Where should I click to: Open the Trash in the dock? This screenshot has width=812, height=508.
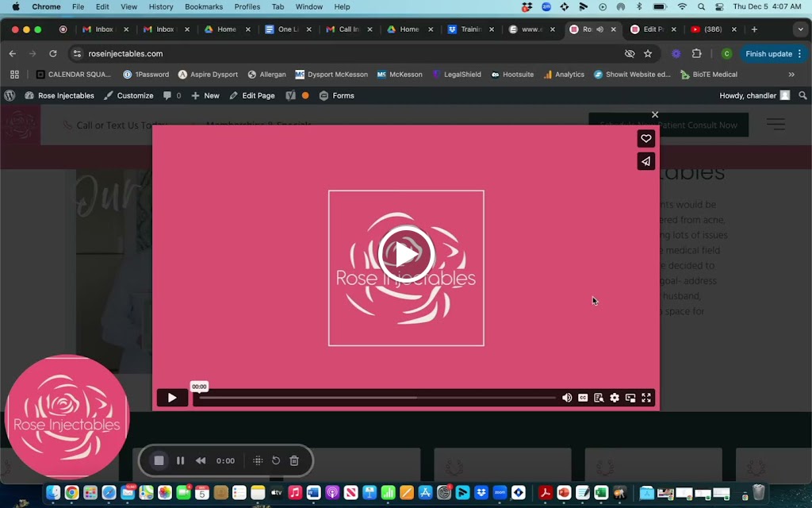click(759, 492)
